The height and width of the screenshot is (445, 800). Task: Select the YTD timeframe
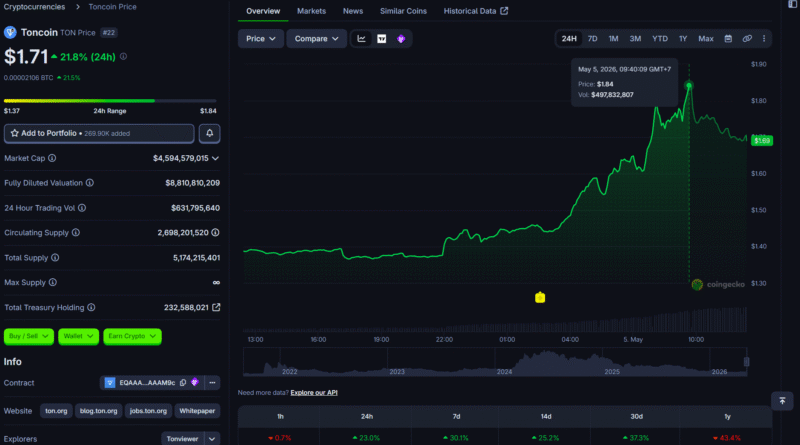pyautogui.click(x=660, y=39)
